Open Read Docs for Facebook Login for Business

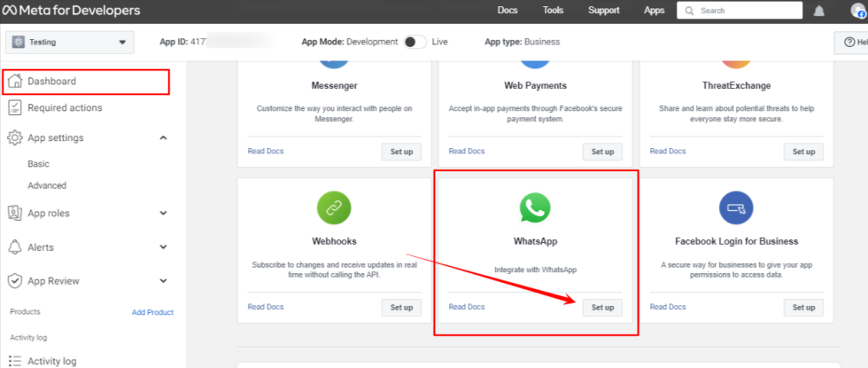(x=668, y=307)
